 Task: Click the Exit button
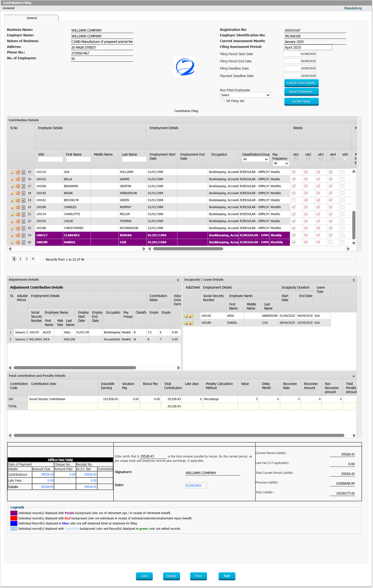tap(227, 576)
